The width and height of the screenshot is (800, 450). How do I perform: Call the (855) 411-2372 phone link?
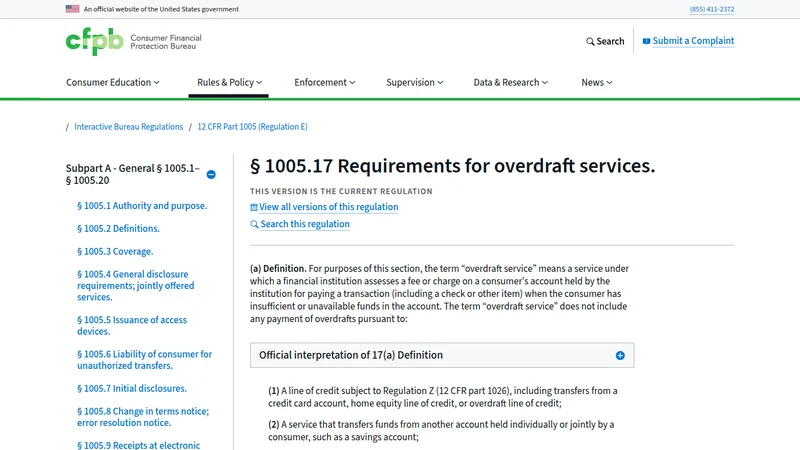click(x=712, y=9)
